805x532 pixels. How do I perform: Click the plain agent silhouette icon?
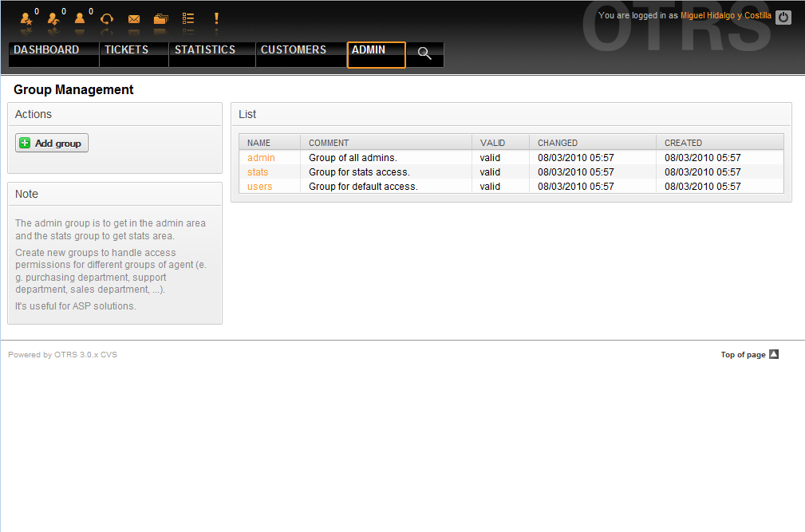(x=80, y=18)
